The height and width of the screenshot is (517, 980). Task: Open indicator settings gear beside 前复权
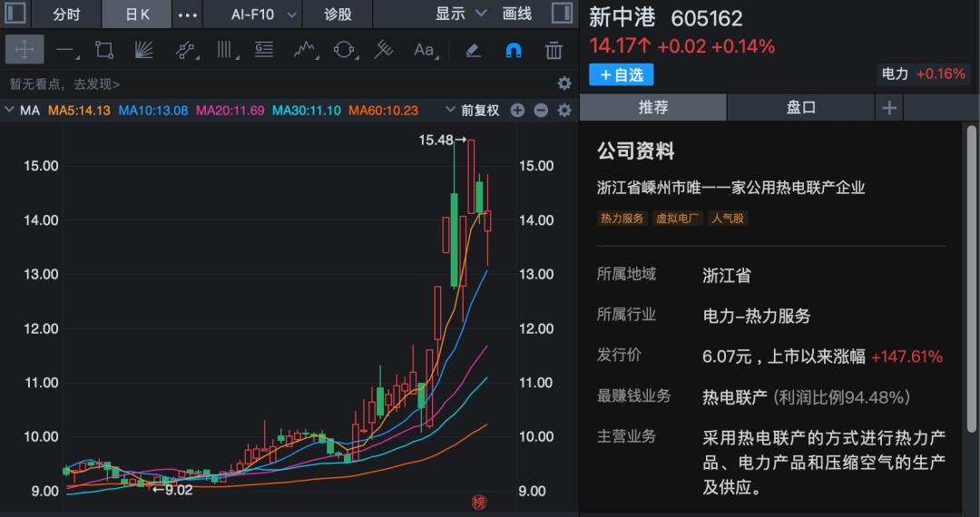(x=564, y=111)
